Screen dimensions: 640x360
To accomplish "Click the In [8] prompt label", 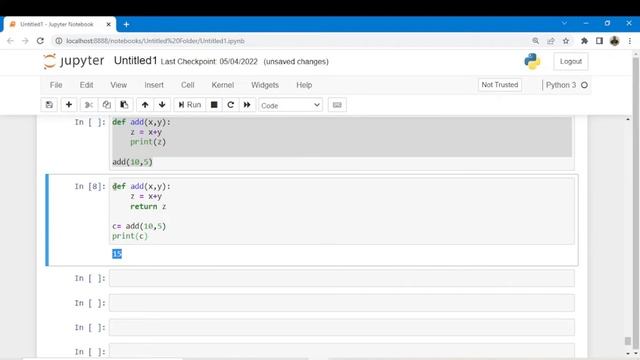I will click(90, 187).
